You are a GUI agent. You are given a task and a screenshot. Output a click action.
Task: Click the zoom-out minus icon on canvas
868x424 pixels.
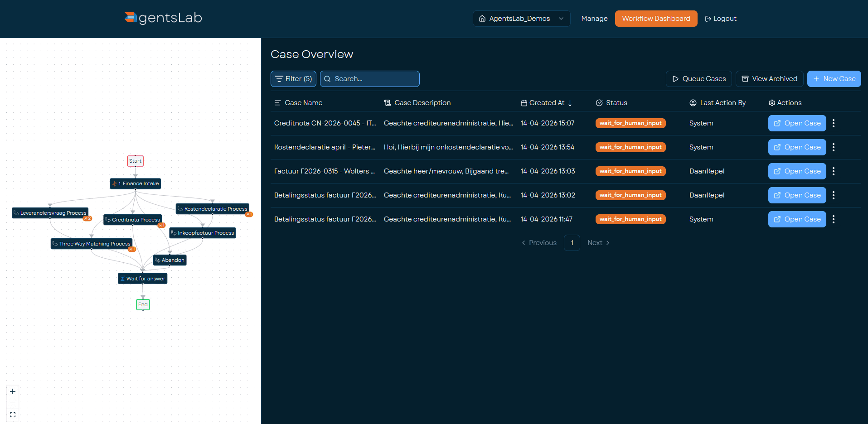point(12,403)
